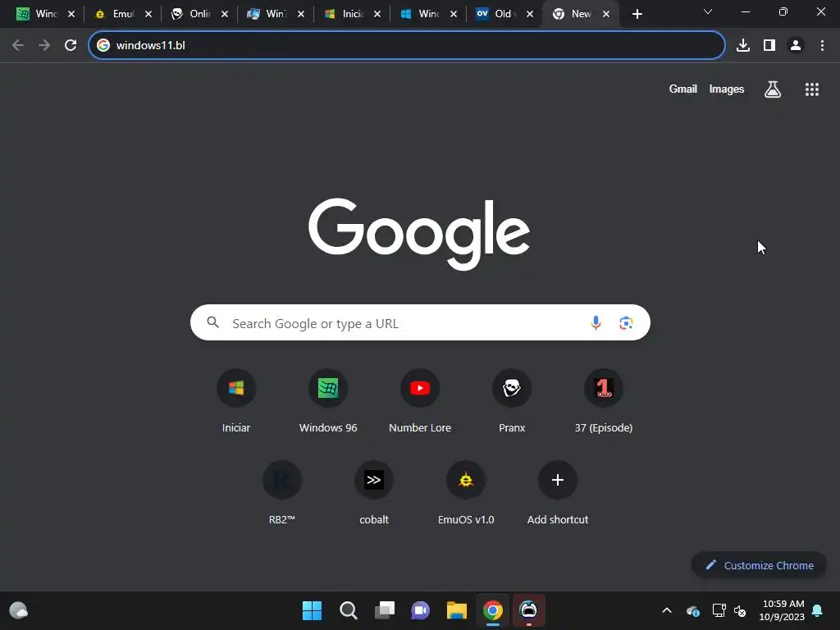
Task: Open Search Labs flask icon
Action: (x=773, y=89)
